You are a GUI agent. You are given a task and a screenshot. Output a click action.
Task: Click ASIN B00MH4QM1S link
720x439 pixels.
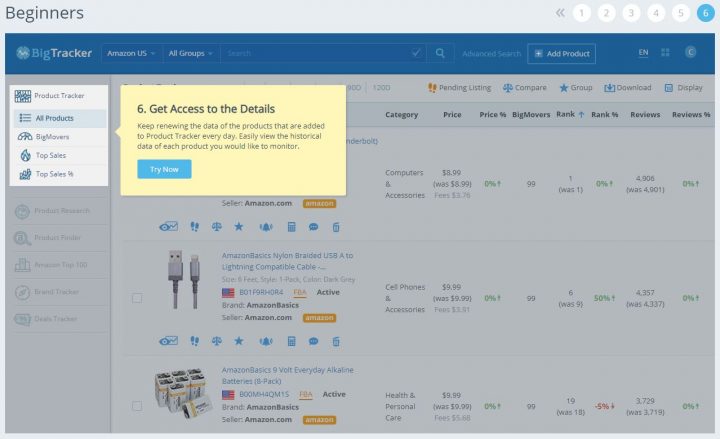[264, 394]
